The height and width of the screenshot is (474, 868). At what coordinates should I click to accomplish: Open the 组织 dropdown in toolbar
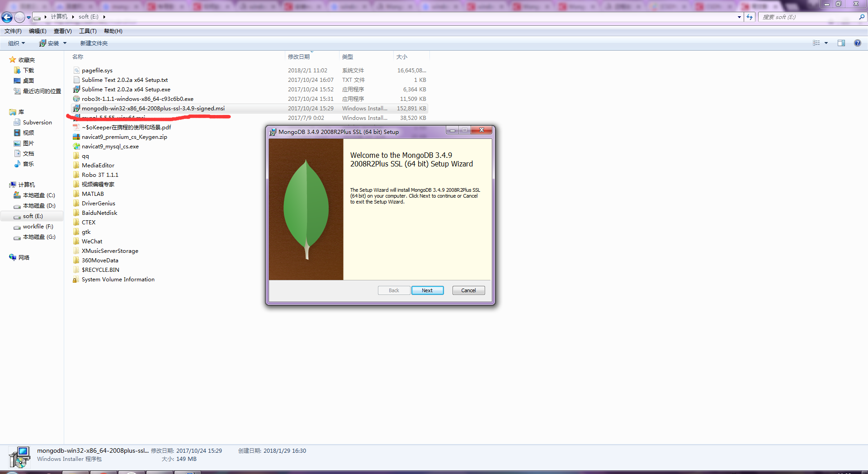(17, 43)
